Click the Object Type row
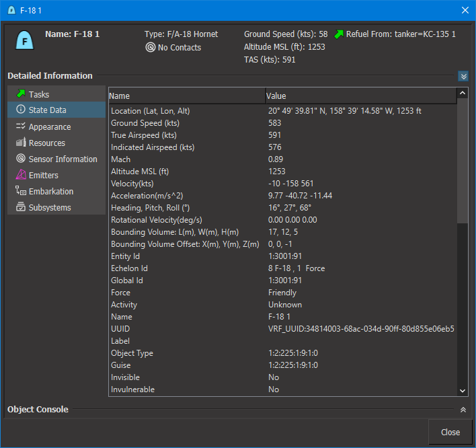476x448 pixels. (282, 353)
